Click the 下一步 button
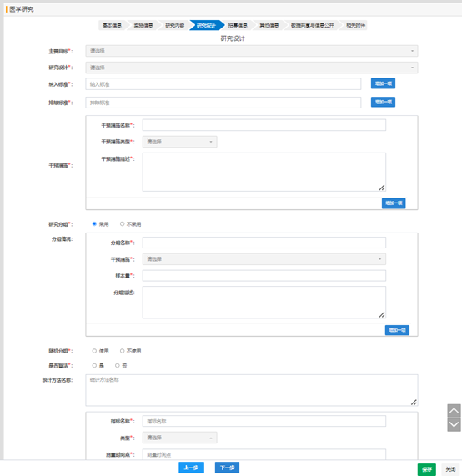Image resolution: width=462 pixels, height=476 pixels. 227,468
